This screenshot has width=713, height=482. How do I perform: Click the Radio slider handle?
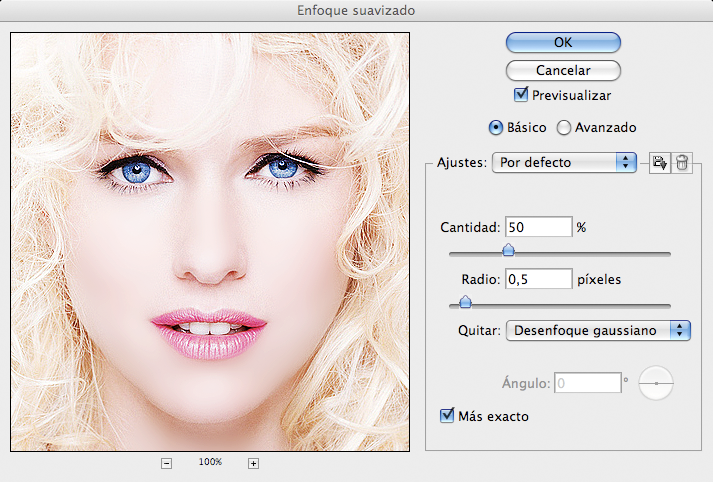(464, 303)
